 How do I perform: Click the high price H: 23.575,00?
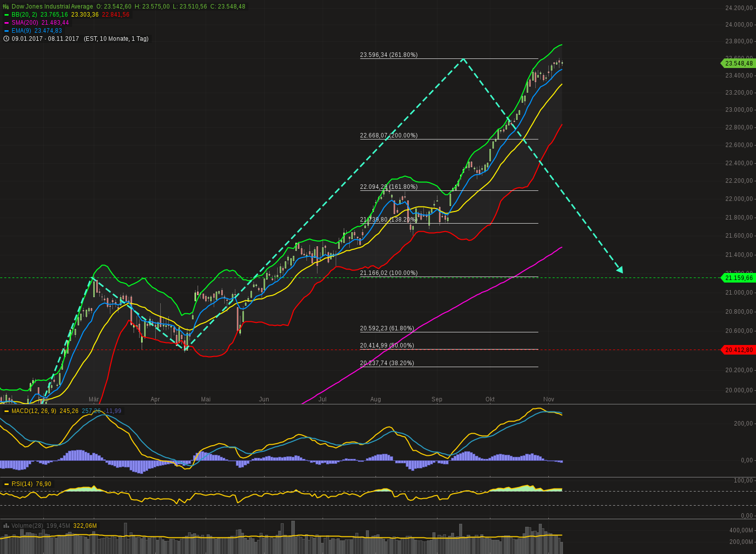click(x=152, y=7)
